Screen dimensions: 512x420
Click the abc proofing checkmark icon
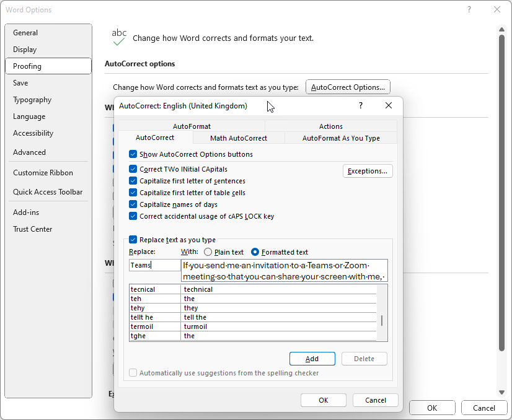(119, 35)
